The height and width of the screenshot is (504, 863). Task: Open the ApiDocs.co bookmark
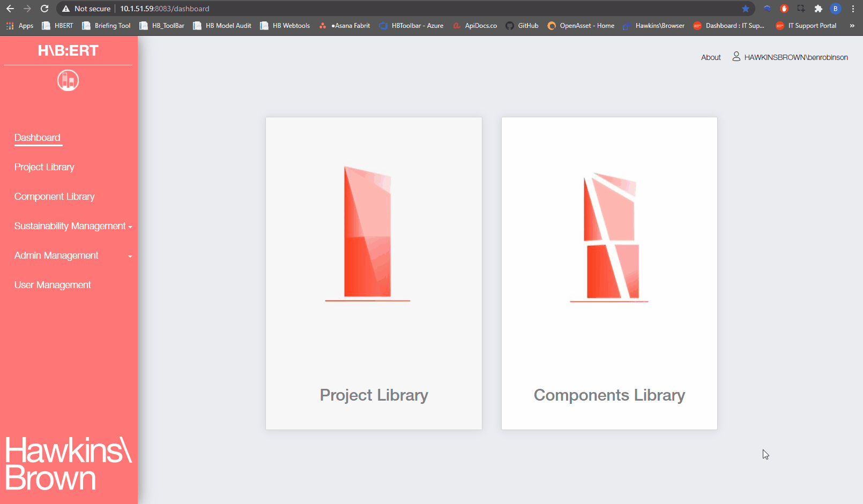click(475, 26)
